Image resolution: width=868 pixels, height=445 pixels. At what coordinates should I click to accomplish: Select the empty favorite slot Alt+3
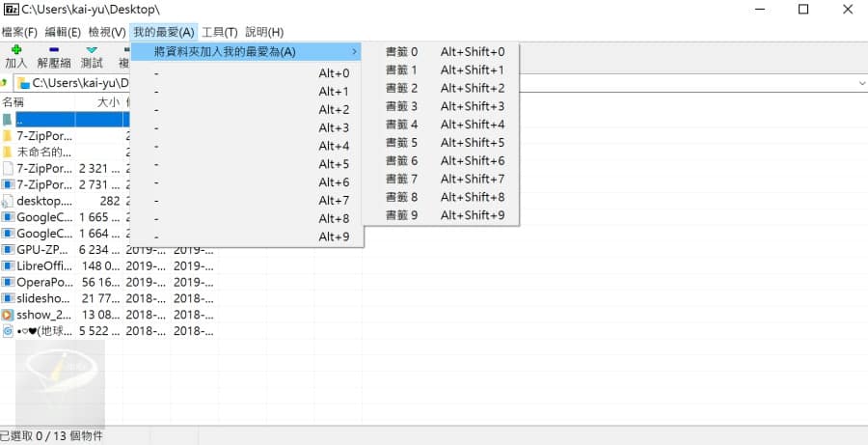[x=246, y=128]
